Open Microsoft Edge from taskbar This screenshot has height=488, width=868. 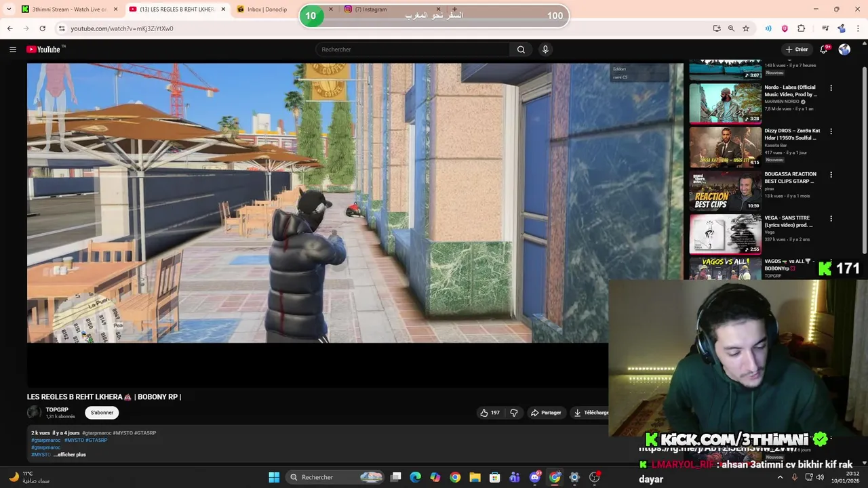point(416,477)
